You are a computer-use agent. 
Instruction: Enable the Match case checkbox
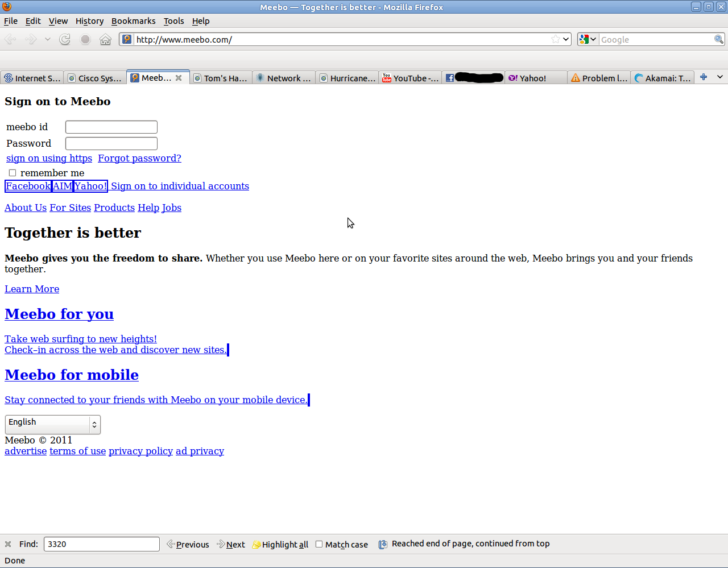[319, 544]
